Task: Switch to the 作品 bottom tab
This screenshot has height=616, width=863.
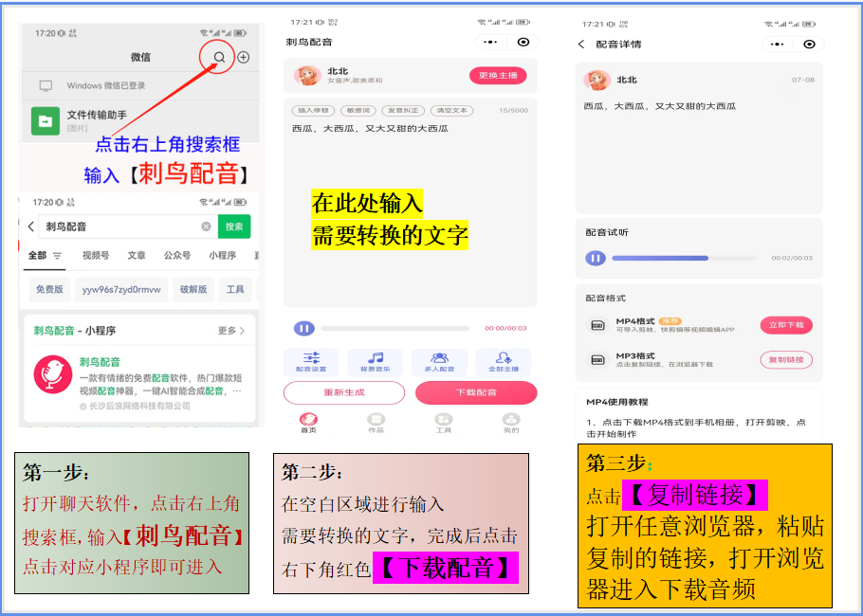Action: click(x=376, y=423)
